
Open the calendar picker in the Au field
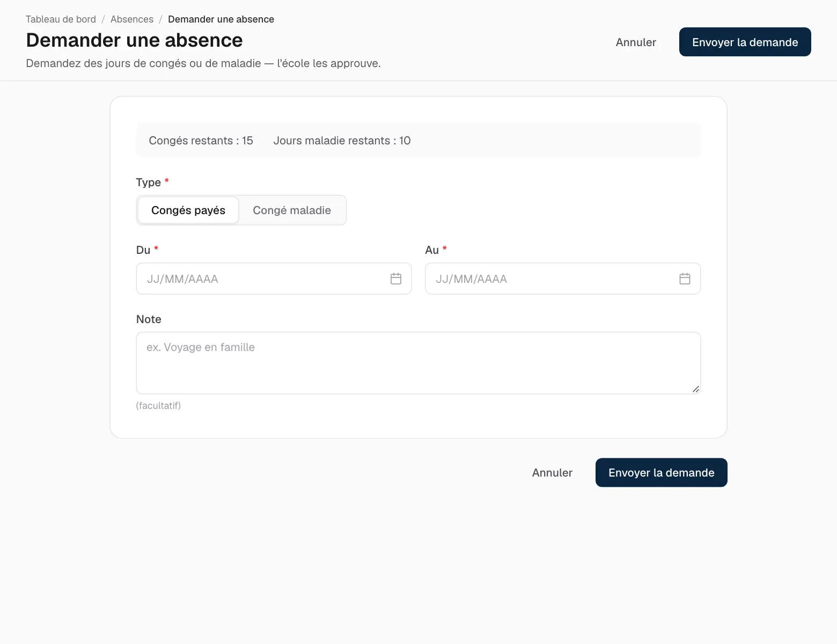pyautogui.click(x=685, y=279)
